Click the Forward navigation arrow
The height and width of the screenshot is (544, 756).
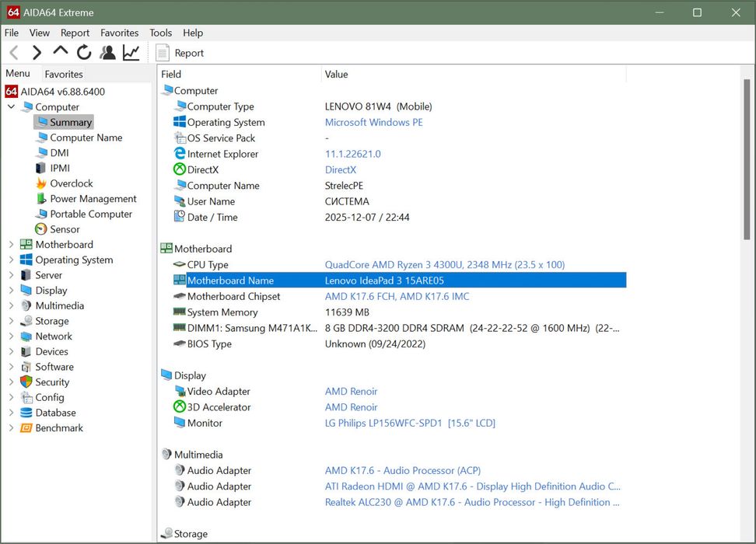tap(37, 53)
